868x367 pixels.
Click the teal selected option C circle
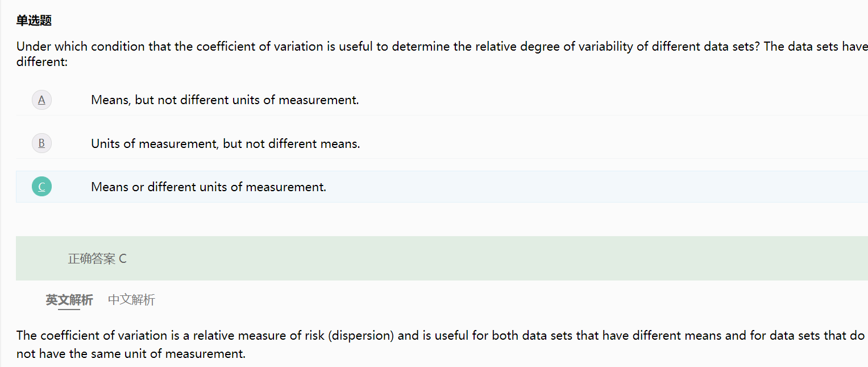[x=41, y=187]
